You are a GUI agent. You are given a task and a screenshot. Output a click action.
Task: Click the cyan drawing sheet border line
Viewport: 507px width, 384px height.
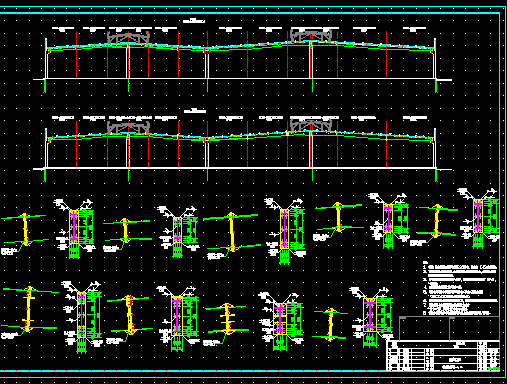(x=500, y=192)
